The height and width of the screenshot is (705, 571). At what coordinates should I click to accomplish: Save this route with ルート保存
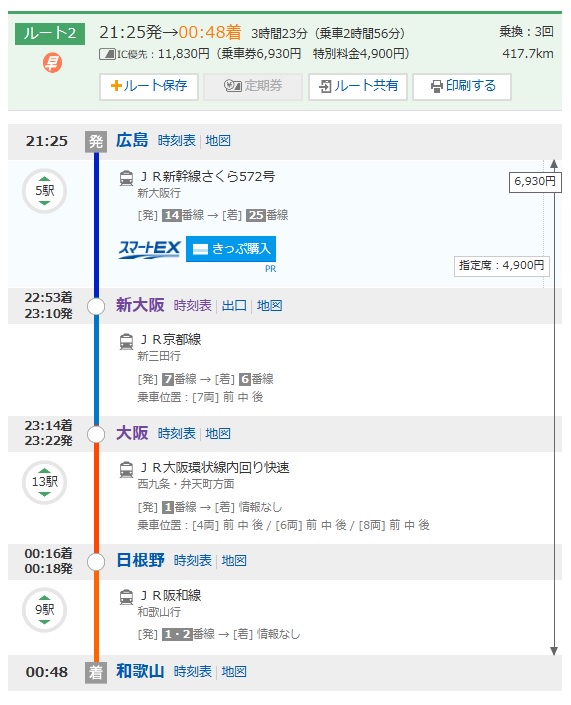(x=149, y=86)
